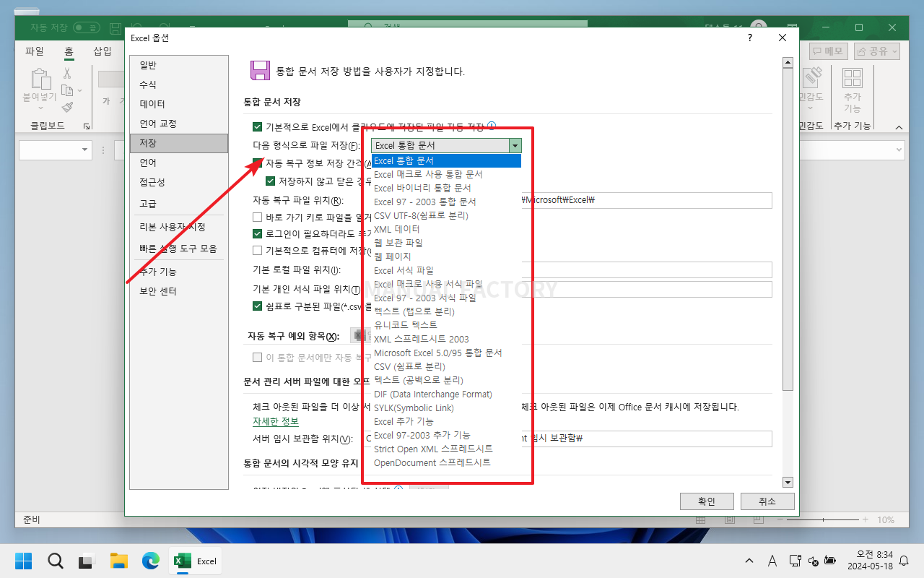Screen dimensions: 924x578
Task: Toggle '쉼표로 구분된 파일(*.csv' checkbox
Action: click(x=258, y=306)
